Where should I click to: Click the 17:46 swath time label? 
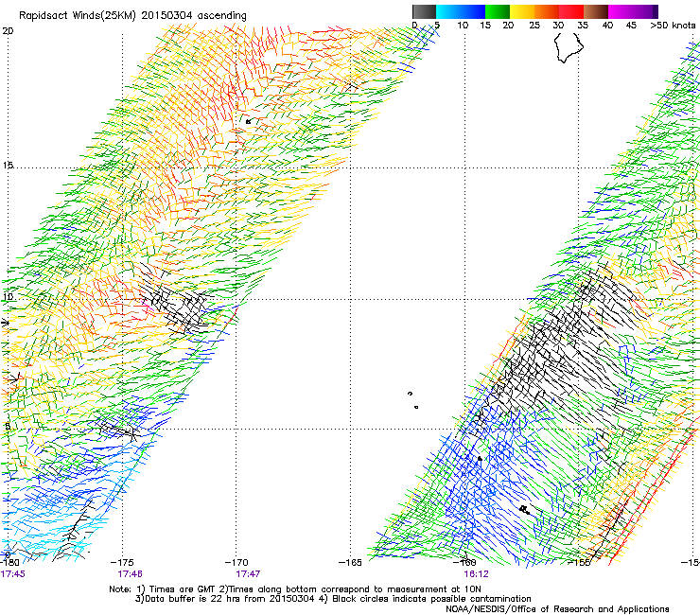tap(130, 573)
